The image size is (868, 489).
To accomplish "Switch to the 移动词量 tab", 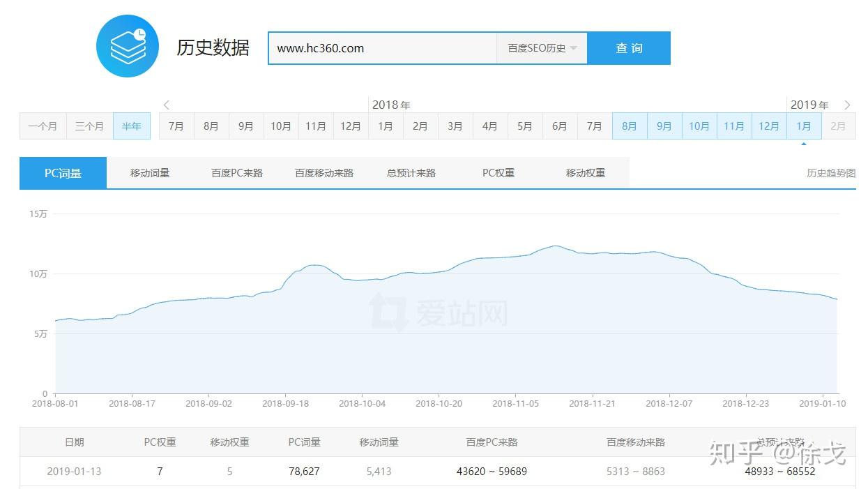I will click(x=150, y=173).
